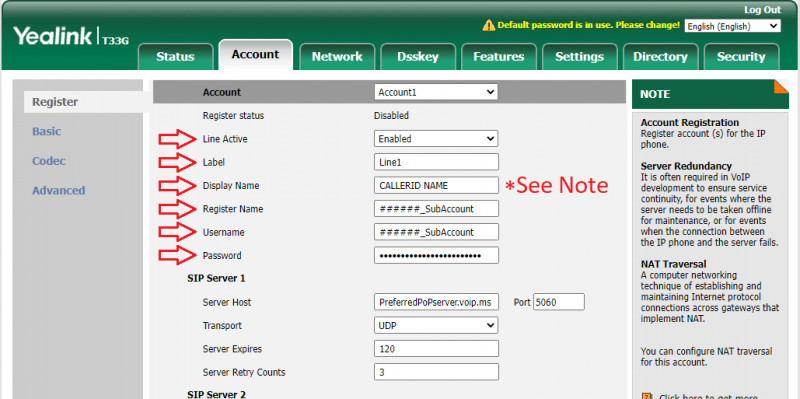Go to the Settings tab

click(x=579, y=57)
